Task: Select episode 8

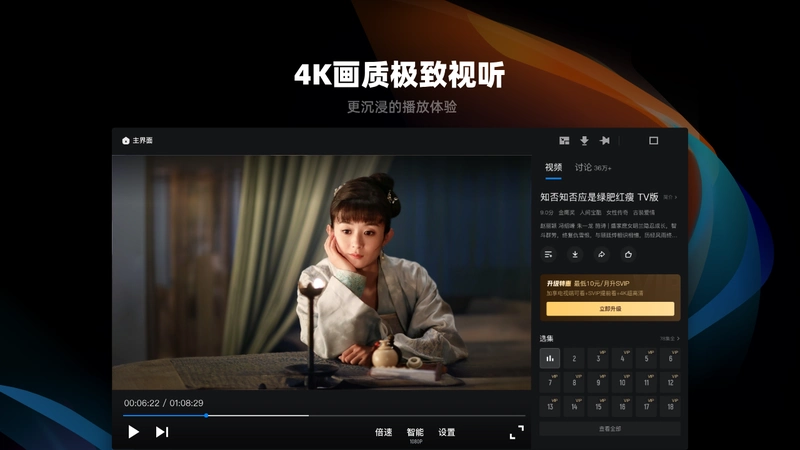Action: 574,382
